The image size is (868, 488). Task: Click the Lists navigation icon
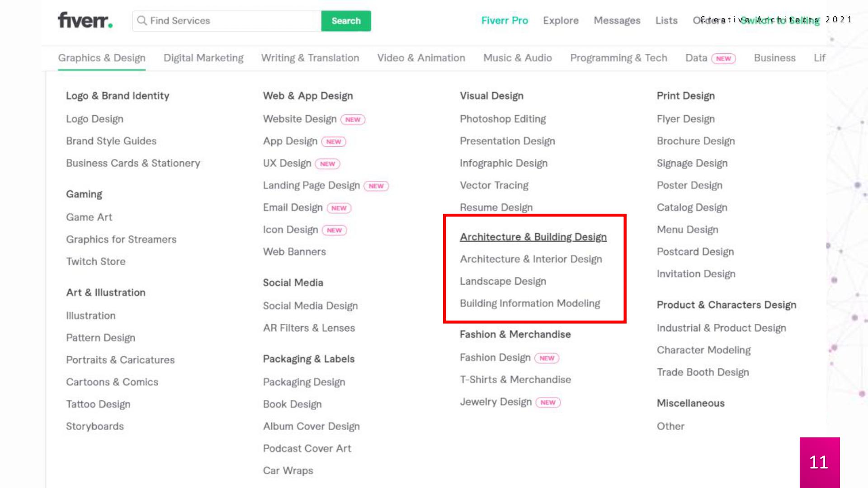(x=666, y=20)
